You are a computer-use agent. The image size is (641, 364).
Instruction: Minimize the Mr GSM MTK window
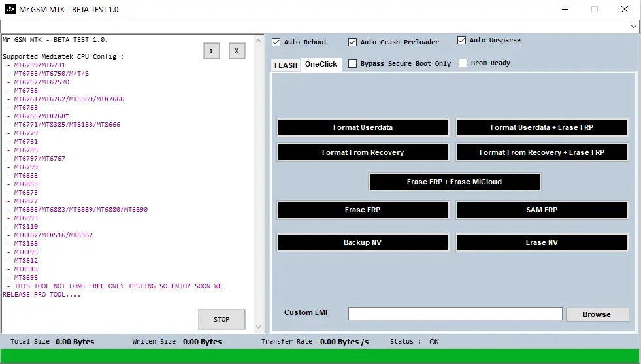[x=565, y=9]
